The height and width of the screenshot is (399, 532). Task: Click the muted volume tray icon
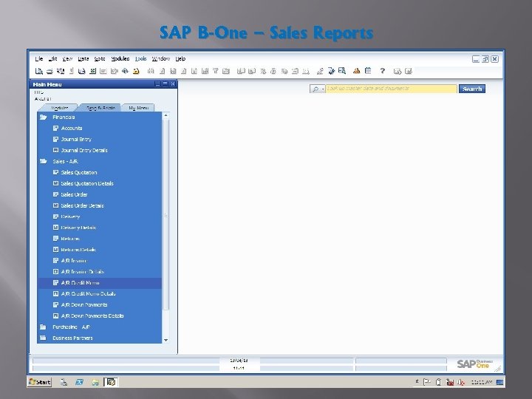pyautogui.click(x=461, y=382)
